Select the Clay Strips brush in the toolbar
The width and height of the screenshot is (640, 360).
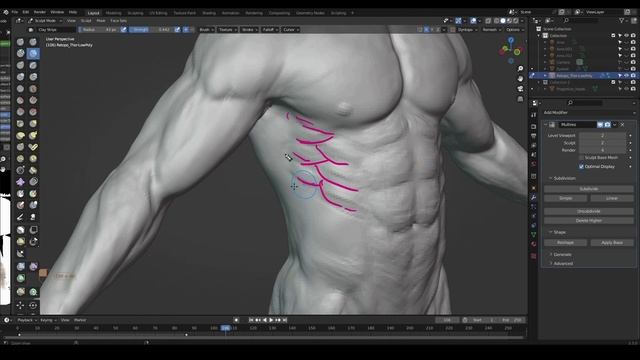33,53
